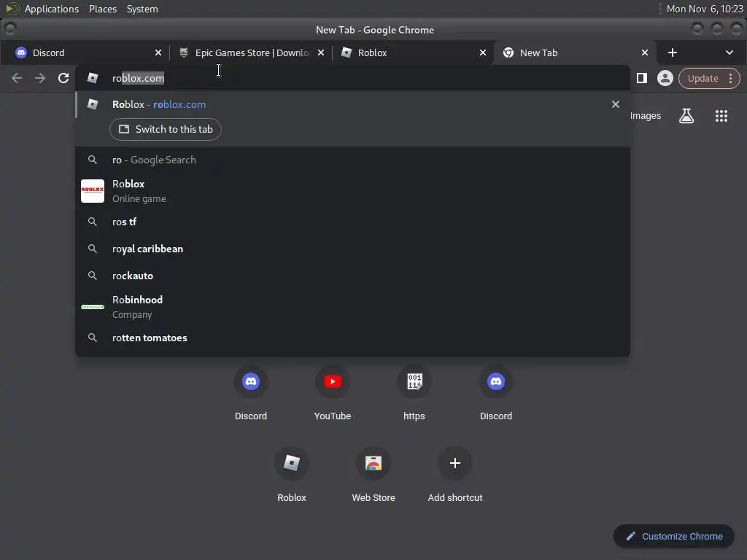Select the 'ro - Google Search' suggestion
747x560 pixels.
pos(352,160)
